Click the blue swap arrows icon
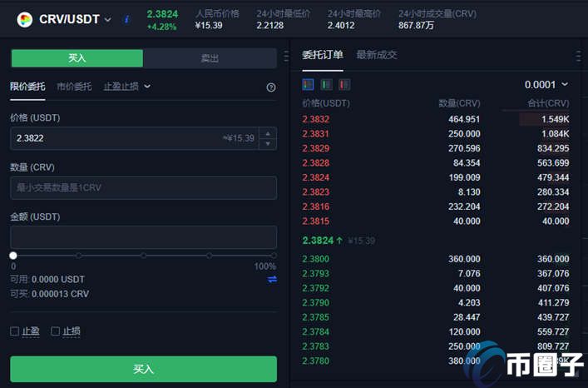The image size is (588, 388). 272,279
